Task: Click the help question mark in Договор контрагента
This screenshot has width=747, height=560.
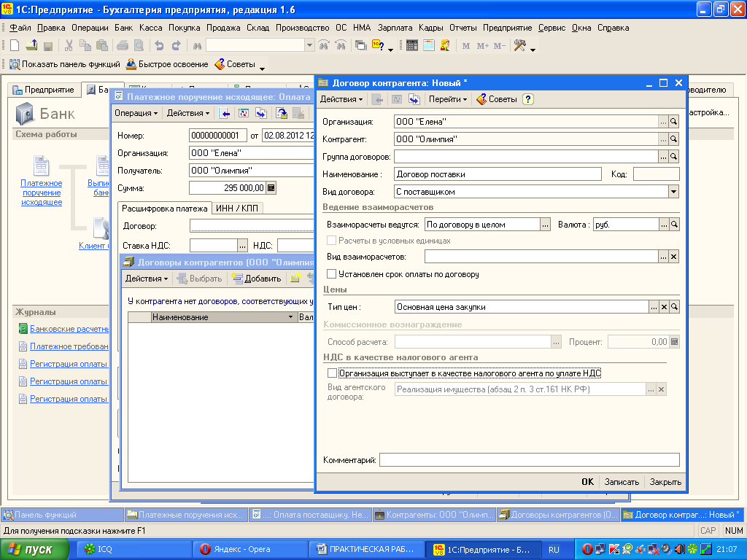Action: pos(528,99)
